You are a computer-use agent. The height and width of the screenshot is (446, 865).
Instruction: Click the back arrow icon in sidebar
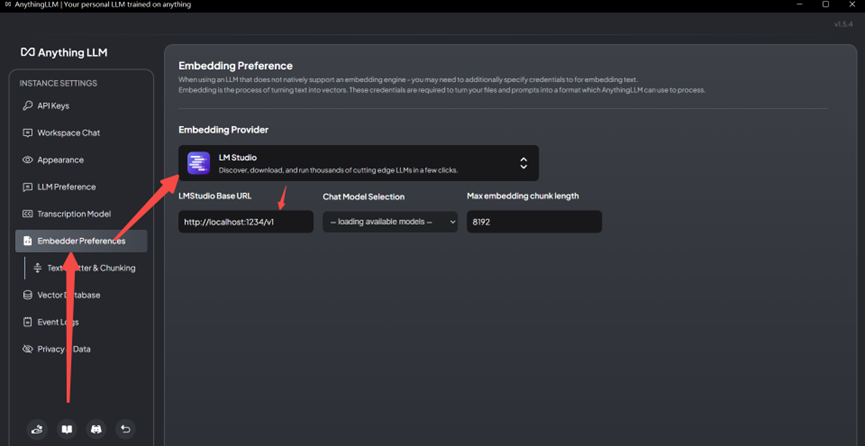coord(125,429)
